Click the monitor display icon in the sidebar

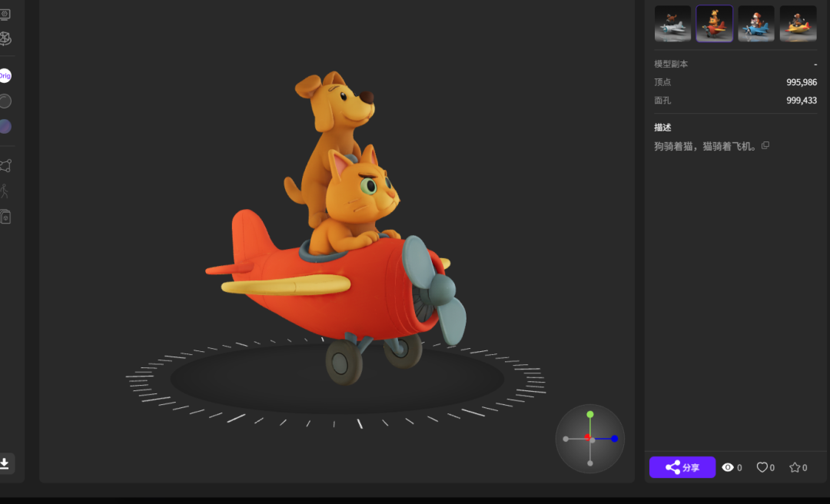pyautogui.click(x=5, y=15)
